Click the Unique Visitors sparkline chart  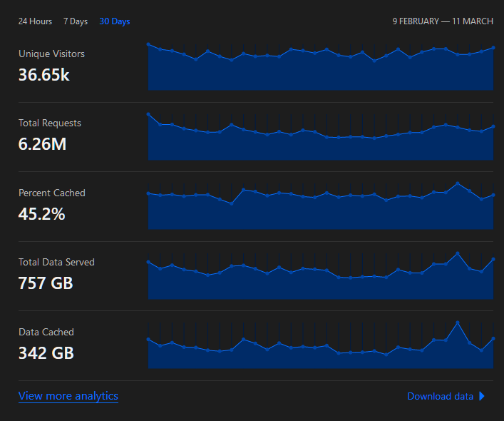pos(320,70)
